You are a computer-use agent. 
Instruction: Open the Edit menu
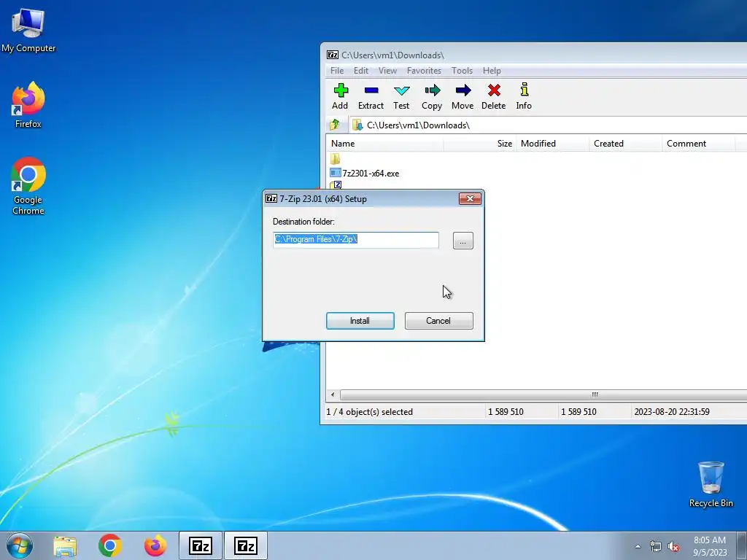click(x=360, y=71)
